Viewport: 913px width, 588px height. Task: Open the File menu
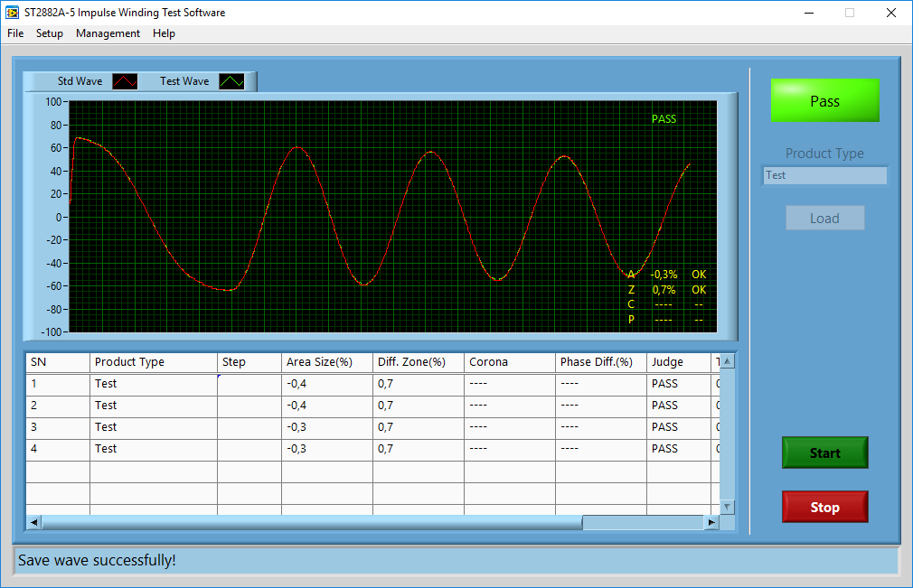click(x=15, y=33)
